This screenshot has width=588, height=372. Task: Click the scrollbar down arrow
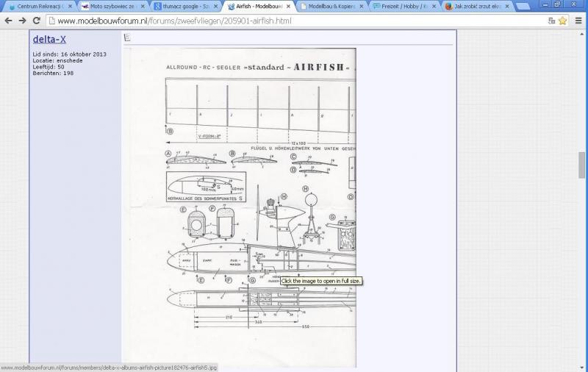582,367
